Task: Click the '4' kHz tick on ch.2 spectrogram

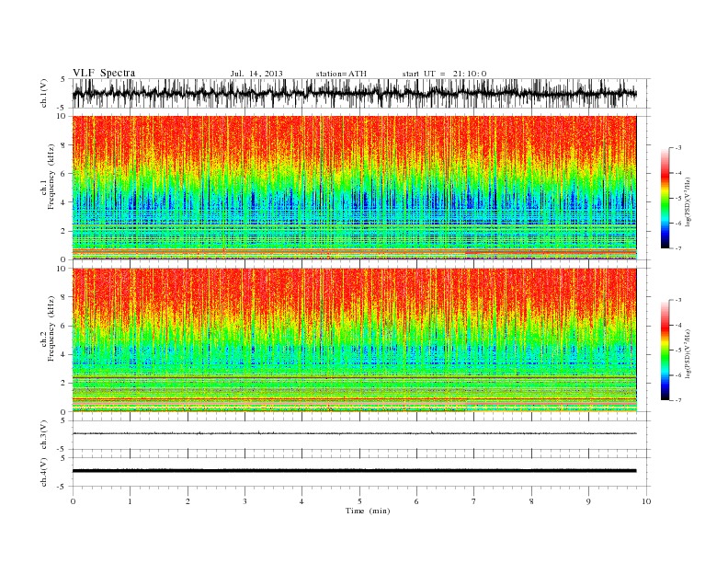Action: [x=63, y=355]
